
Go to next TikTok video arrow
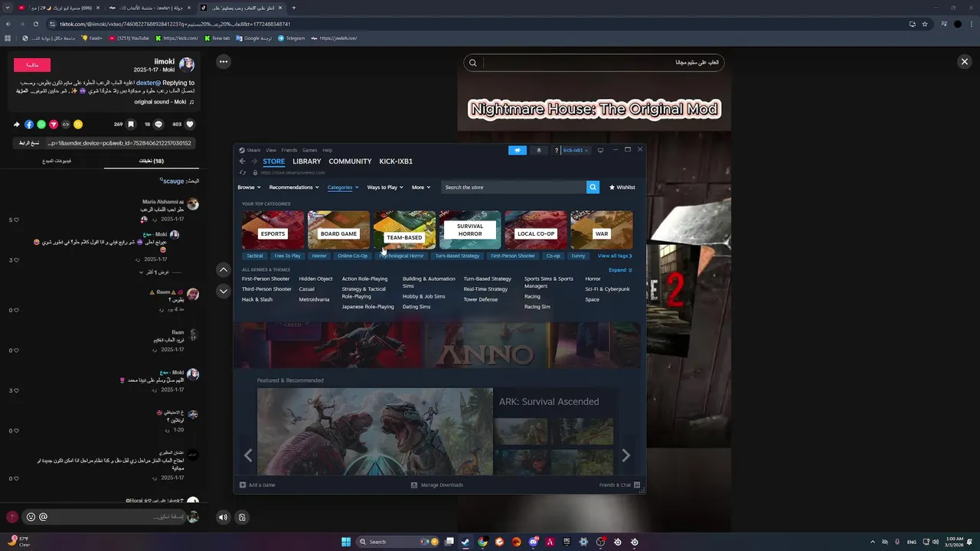coord(224,291)
